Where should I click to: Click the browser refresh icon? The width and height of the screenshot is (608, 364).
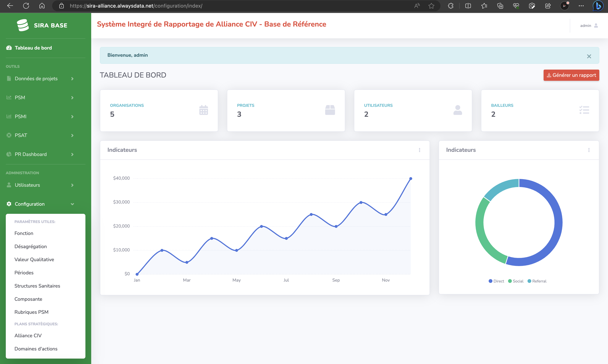pyautogui.click(x=26, y=6)
